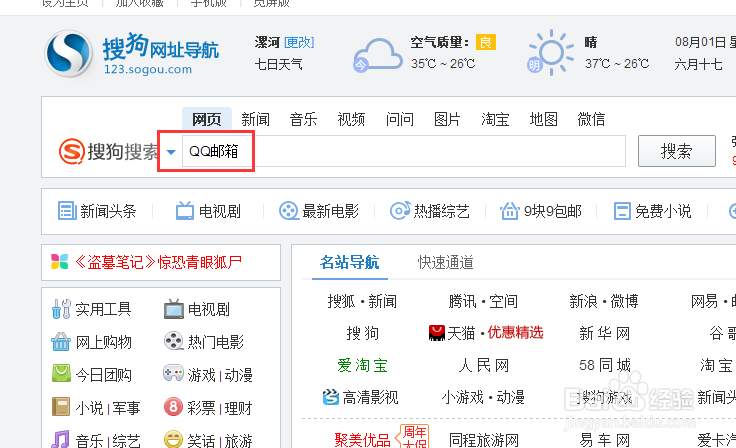Open the 易车网 link
This screenshot has width=736, height=448.
pos(605,440)
